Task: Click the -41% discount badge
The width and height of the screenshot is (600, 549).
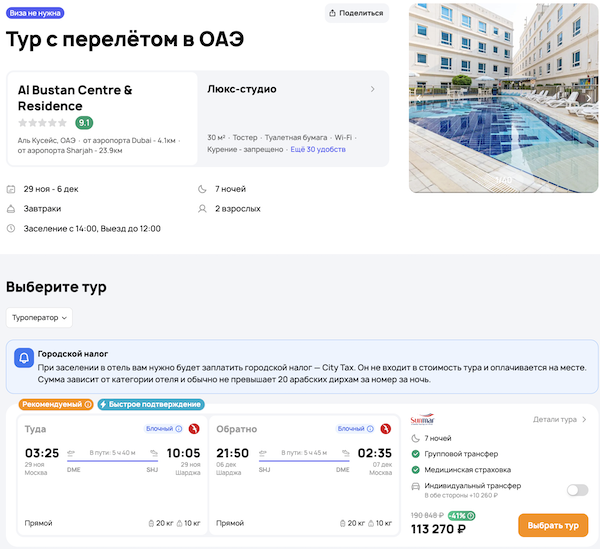Action: 461,516
